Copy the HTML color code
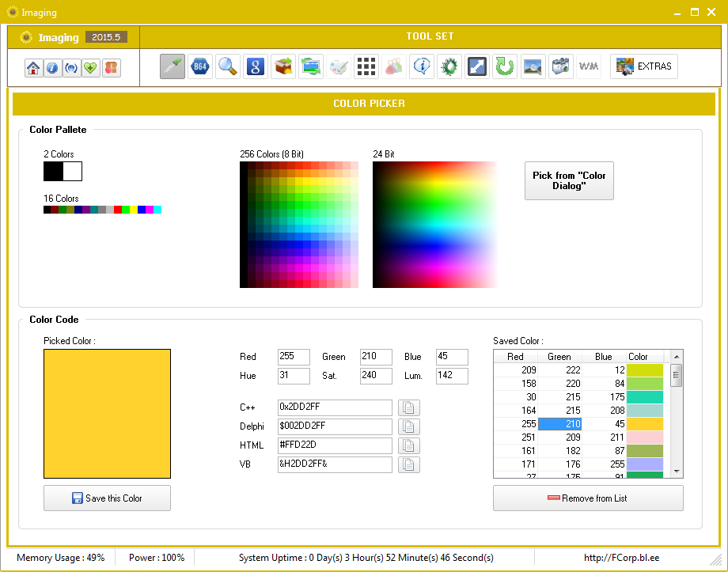The image size is (728, 572). [x=409, y=446]
